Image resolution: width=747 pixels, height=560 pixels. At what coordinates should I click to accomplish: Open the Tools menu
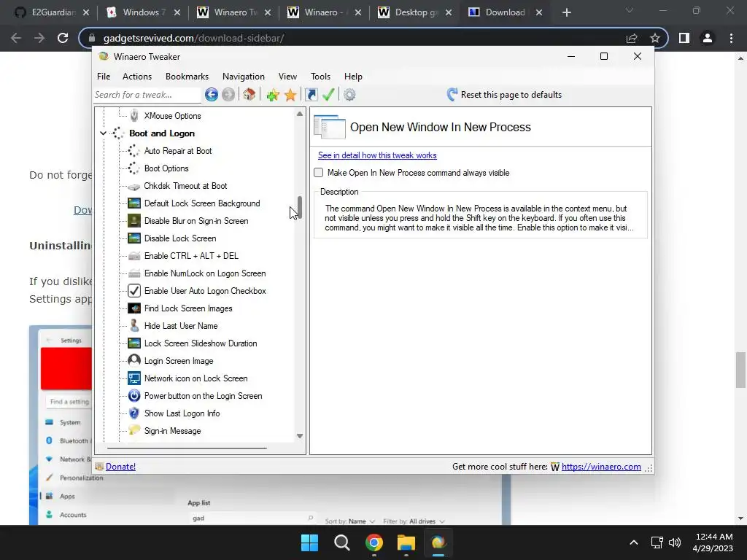point(321,76)
